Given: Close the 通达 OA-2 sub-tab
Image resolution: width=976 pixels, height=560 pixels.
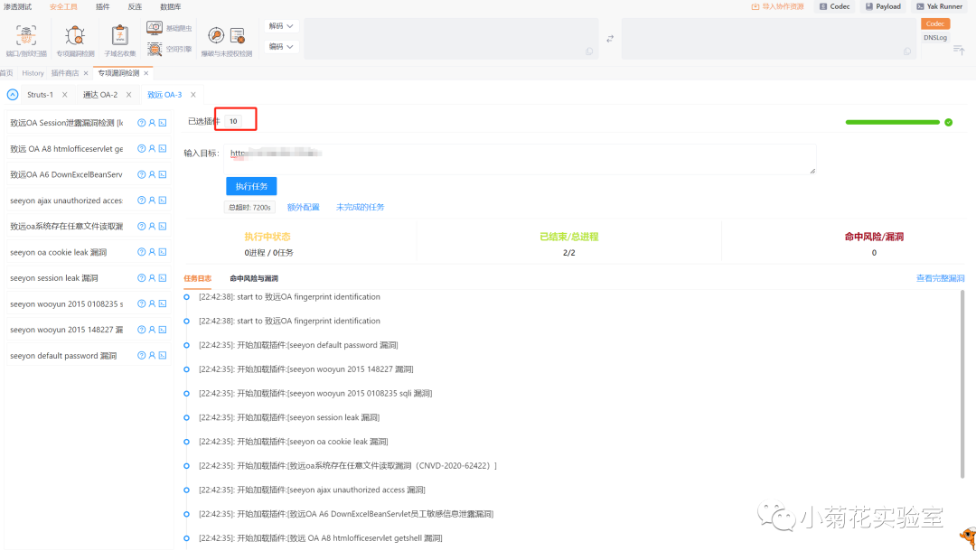Looking at the screenshot, I should click(x=129, y=95).
